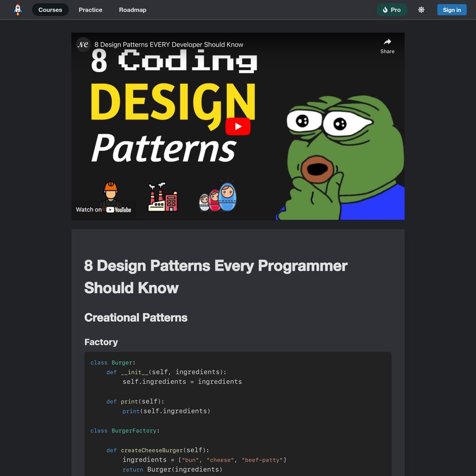The height and width of the screenshot is (476, 476).
Task: Click 'self.ingredients = ingredients' code line
Action: (x=182, y=382)
